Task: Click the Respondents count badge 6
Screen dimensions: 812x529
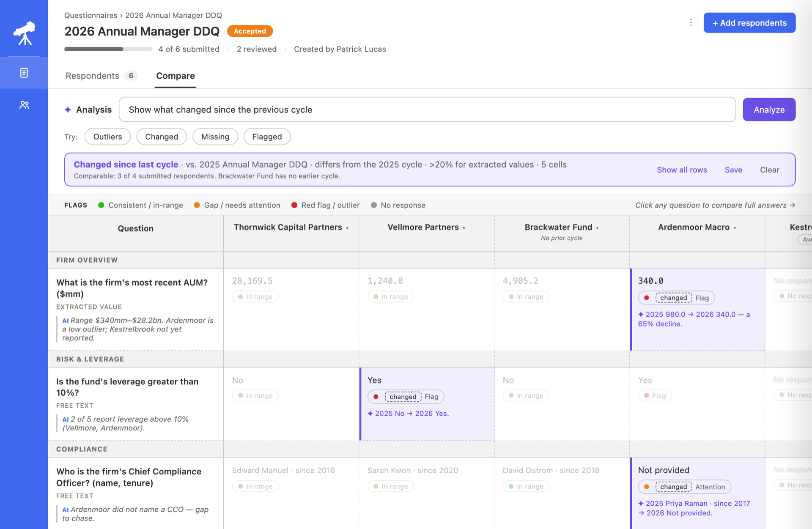Action: [x=131, y=76]
